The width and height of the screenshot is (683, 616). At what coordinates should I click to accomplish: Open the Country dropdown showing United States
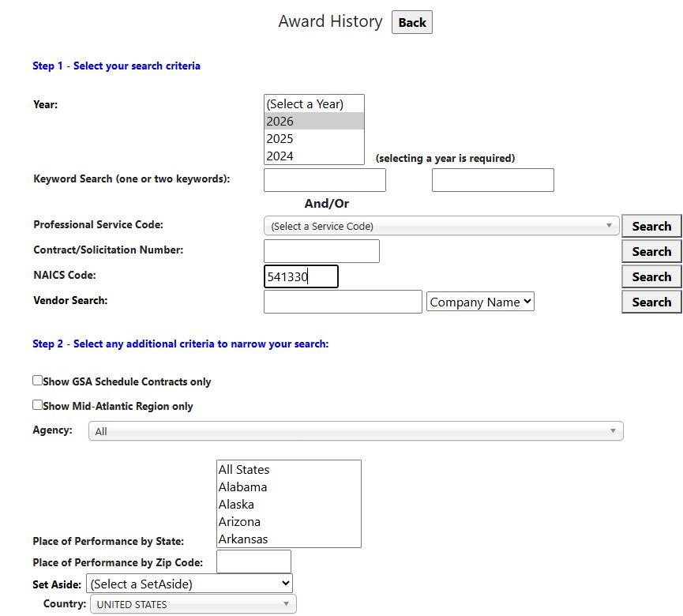(193, 604)
